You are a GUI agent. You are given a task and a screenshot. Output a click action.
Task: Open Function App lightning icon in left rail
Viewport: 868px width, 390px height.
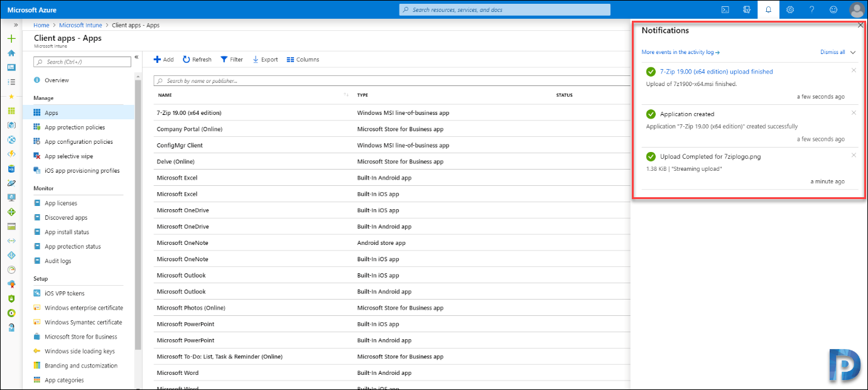[11, 154]
